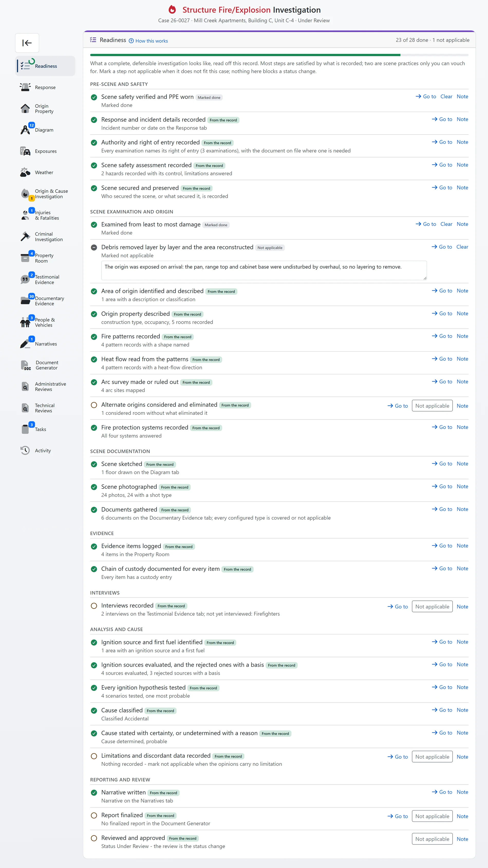
Task: Click the Not applicable badge on Debris removed
Action: pyautogui.click(x=270, y=248)
